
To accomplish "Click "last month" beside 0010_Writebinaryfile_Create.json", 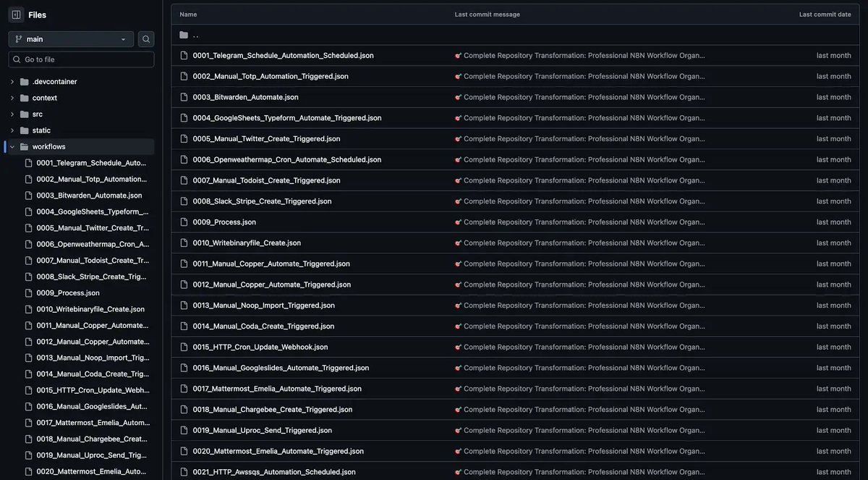I will 833,243.
